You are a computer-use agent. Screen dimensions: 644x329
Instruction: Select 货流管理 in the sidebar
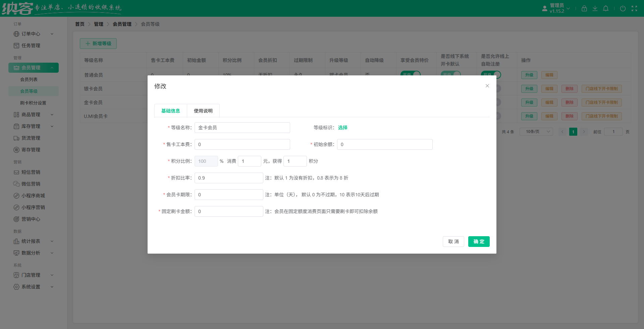(31, 138)
